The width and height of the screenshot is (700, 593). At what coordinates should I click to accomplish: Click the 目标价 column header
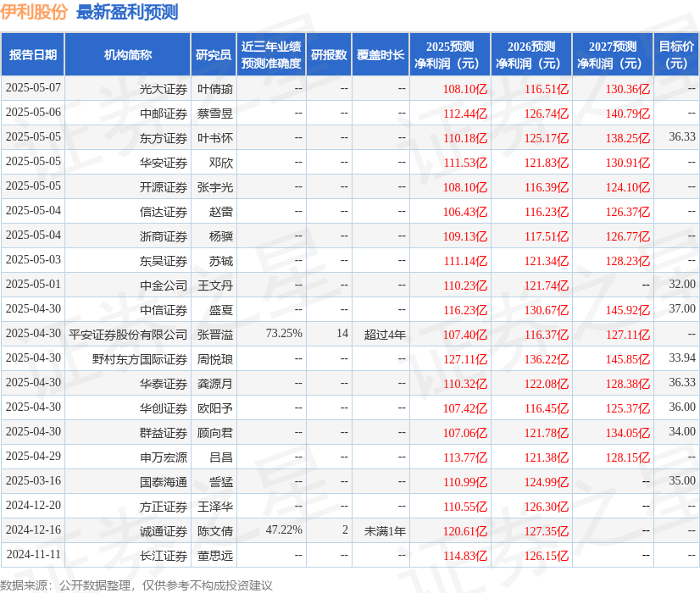[x=676, y=55]
